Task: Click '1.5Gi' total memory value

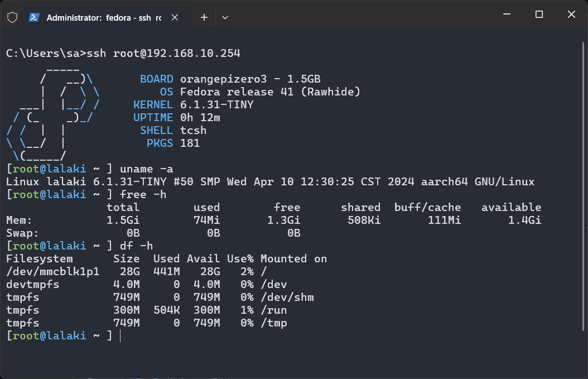Action: coord(123,220)
